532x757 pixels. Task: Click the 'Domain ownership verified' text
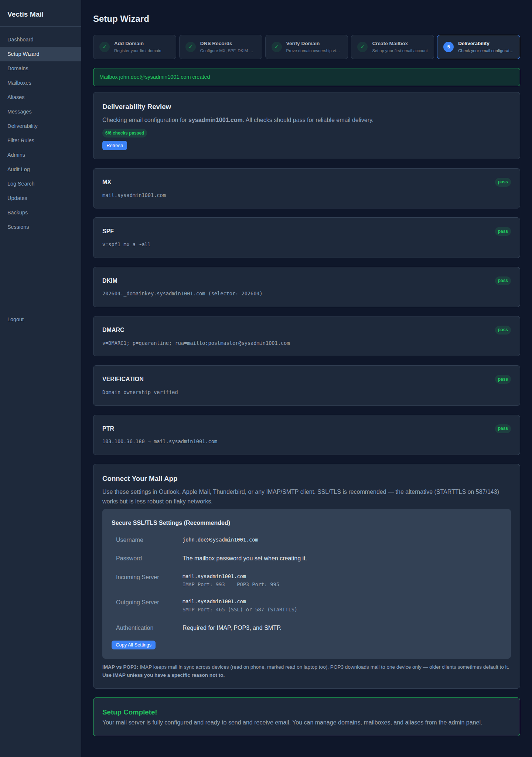coord(140,392)
